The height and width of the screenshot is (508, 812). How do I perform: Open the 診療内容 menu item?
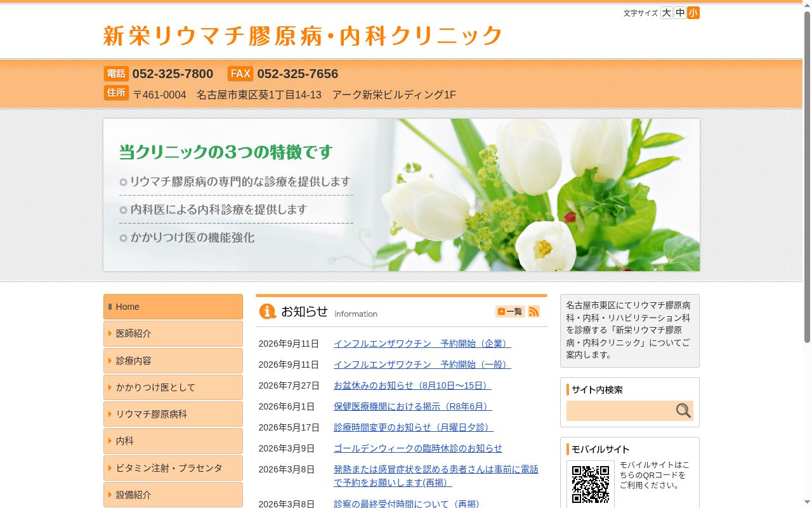173,361
